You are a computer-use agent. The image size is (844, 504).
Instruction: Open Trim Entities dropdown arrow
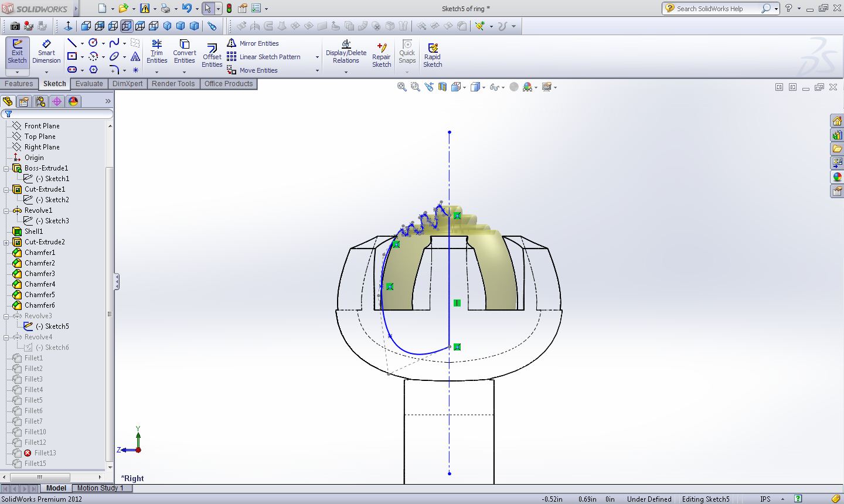[x=156, y=72]
